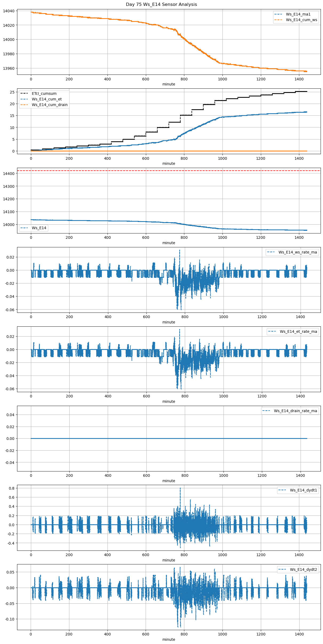Click the tallest spike near 0.8 in the dydt1 plot
323x644 pixels.
tap(180, 488)
